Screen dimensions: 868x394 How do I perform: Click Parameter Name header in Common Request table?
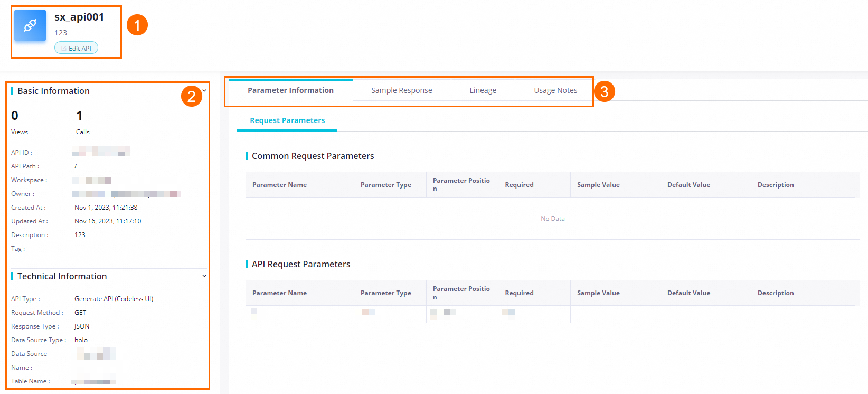click(279, 185)
